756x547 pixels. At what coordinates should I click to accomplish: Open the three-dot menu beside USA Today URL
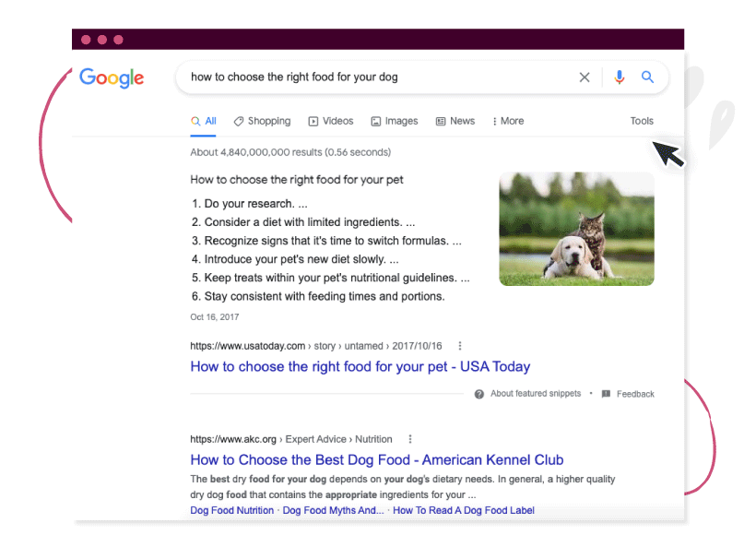[460, 347]
